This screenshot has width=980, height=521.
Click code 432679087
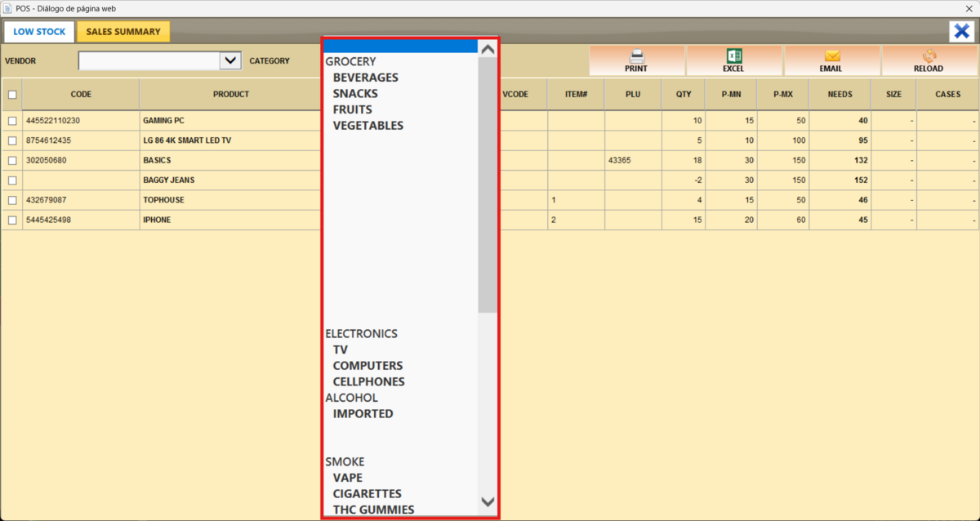[47, 200]
